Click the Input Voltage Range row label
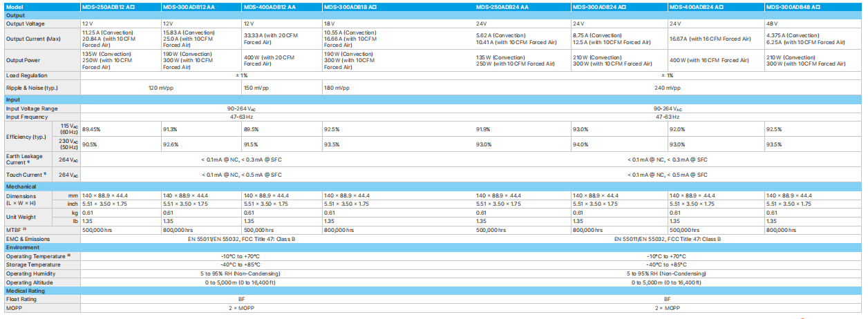The image size is (868, 319). pos(32,108)
